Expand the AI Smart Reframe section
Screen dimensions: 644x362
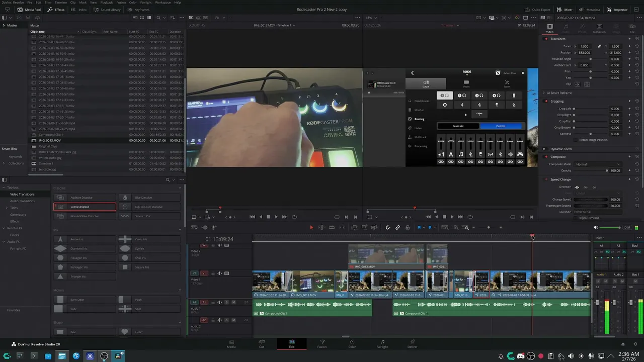544,93
